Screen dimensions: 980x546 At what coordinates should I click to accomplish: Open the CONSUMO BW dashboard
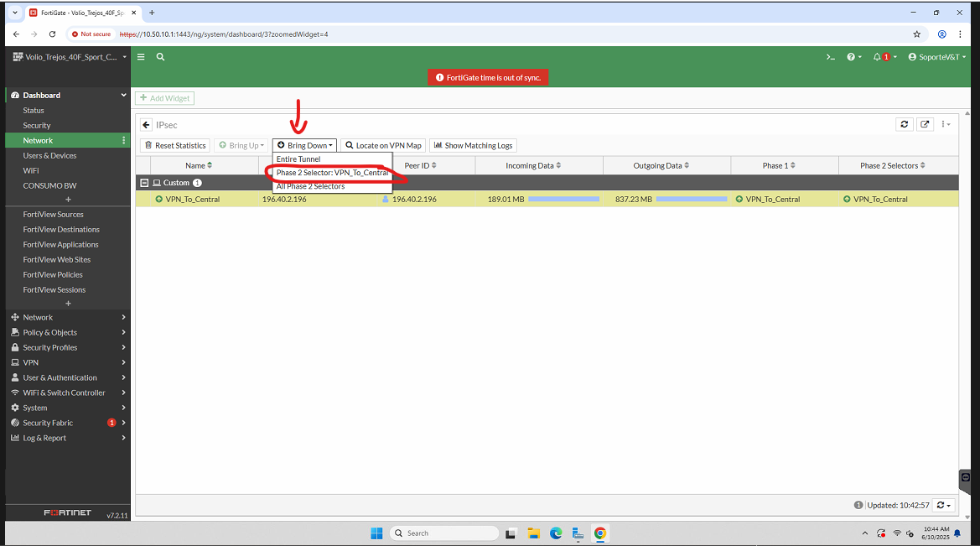pyautogui.click(x=50, y=185)
